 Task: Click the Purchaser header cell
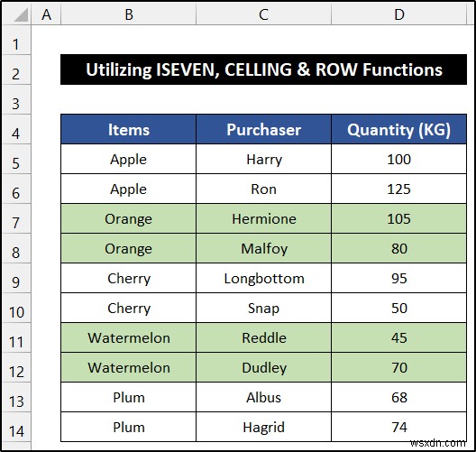(x=263, y=129)
